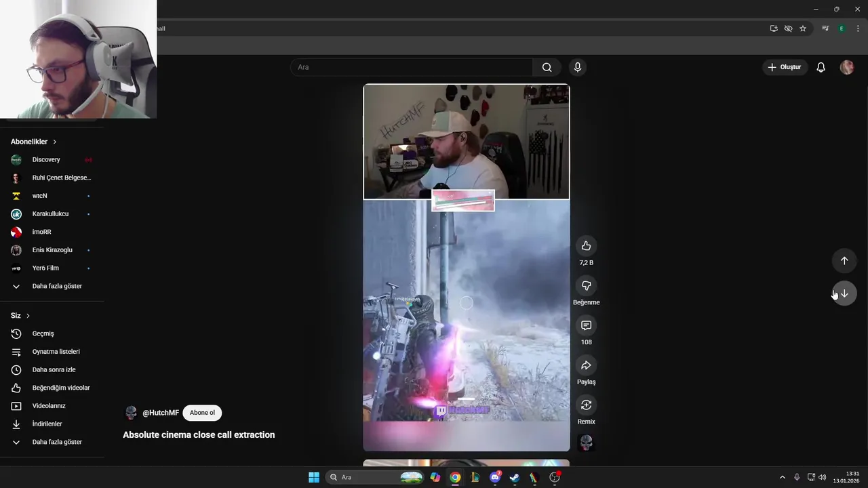Open Beğendiğim videolar liked videos
The width and height of the screenshot is (868, 488).
52,388
